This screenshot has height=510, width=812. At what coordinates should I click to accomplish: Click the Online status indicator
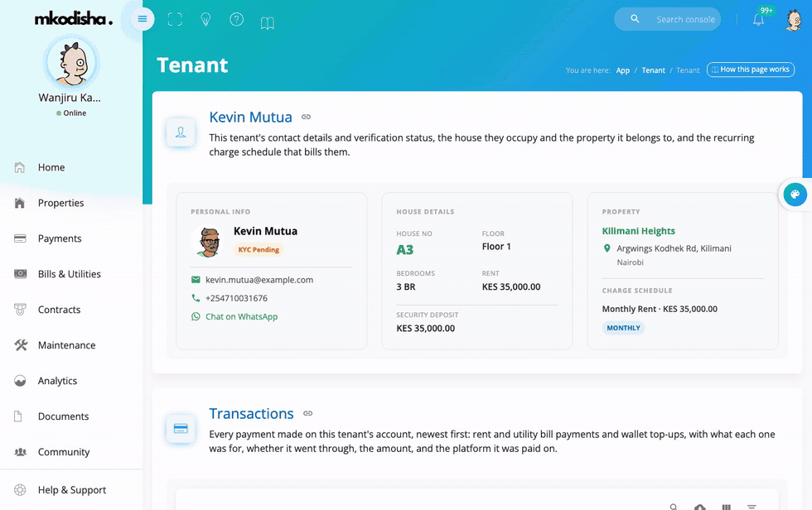71,113
